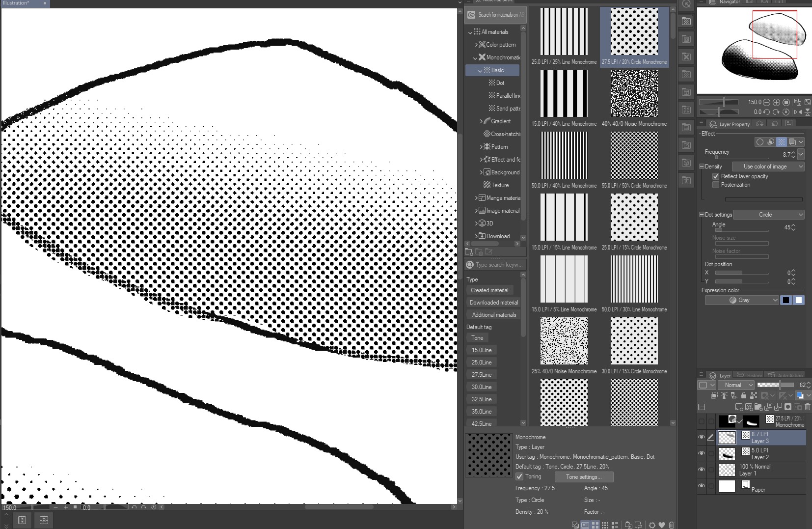Lock transparent pixels of layer
The width and height of the screenshot is (812, 529).
754,395
